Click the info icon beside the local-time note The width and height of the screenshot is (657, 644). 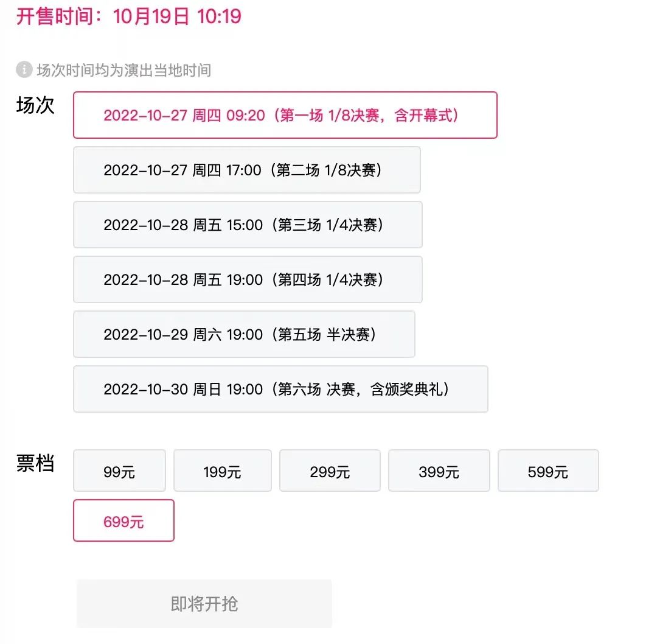click(24, 70)
